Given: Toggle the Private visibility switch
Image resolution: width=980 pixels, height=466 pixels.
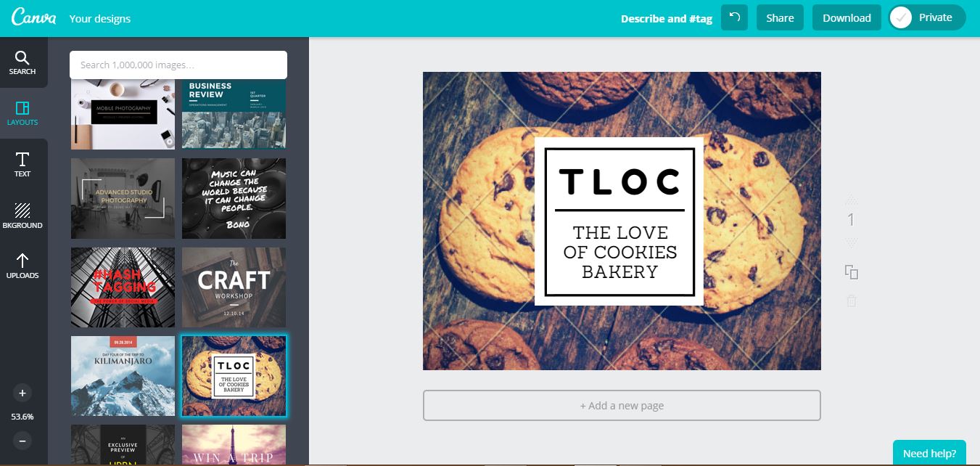Looking at the screenshot, I should 927,18.
